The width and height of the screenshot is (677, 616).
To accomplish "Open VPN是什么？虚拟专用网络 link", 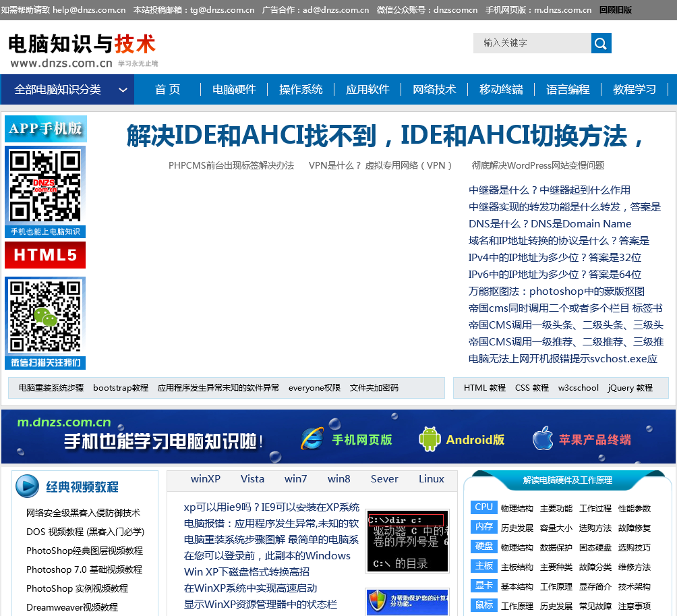I will tap(380, 165).
